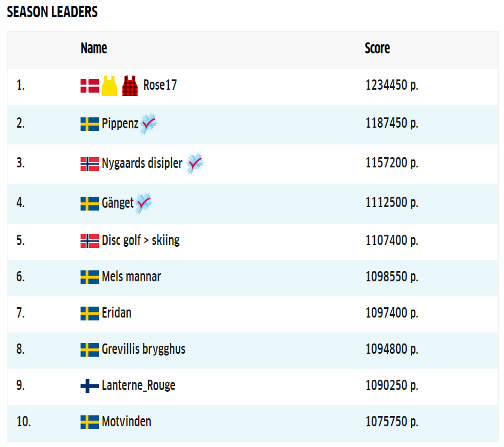Click the Swedish flag next to Motvinden

coord(89,422)
